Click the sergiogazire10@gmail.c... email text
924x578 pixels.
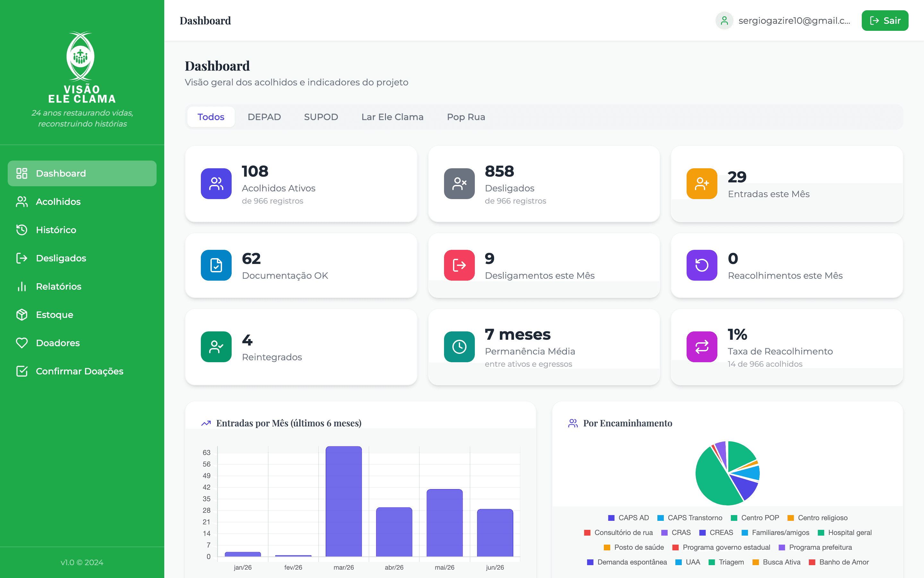point(794,21)
